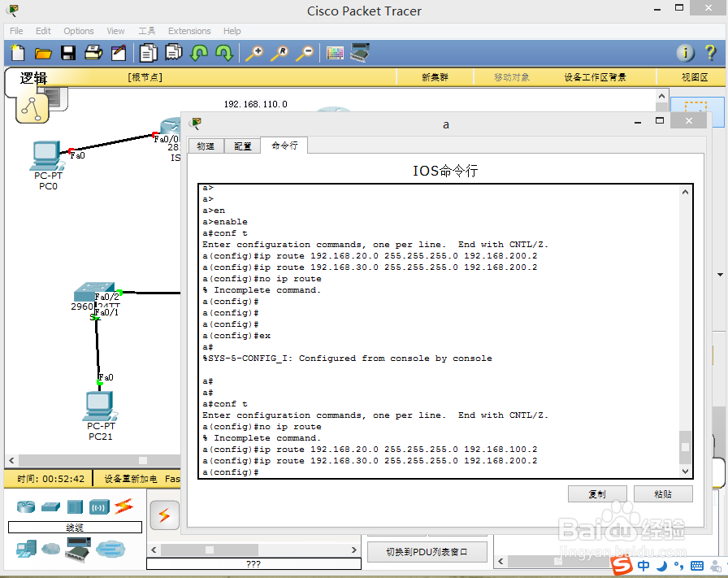Redo with the right green arrow icon
The image size is (728, 578).
tap(224, 53)
